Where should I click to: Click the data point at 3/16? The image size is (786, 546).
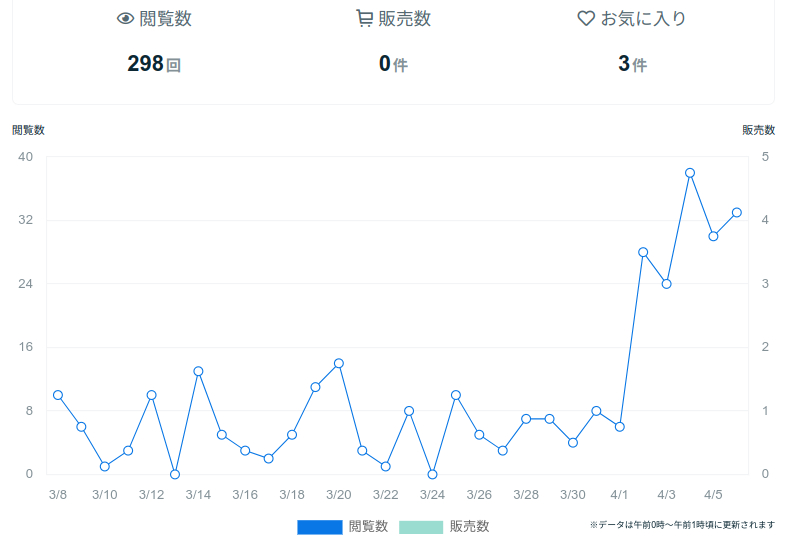[x=245, y=451]
